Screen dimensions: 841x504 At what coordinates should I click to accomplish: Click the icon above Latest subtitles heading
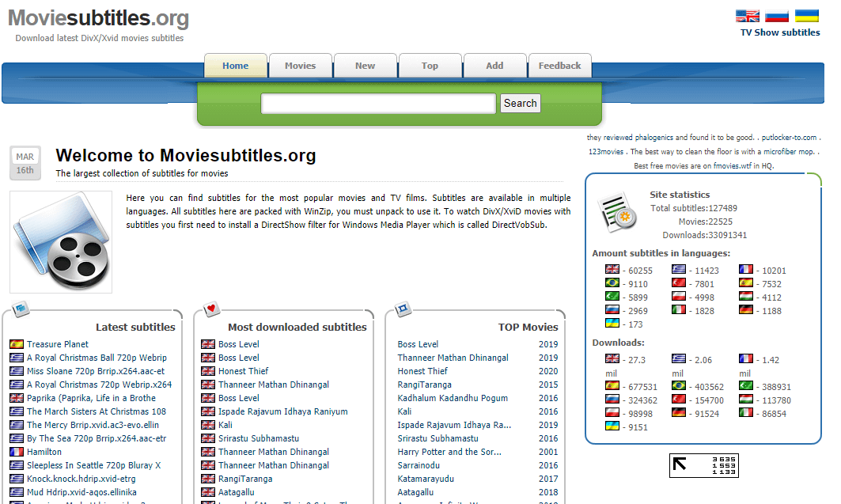tap(21, 309)
